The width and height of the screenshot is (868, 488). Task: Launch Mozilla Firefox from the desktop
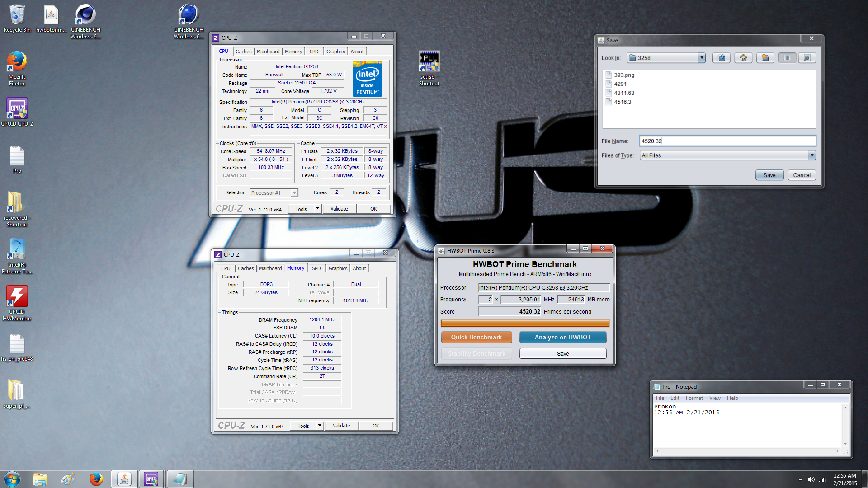17,69
